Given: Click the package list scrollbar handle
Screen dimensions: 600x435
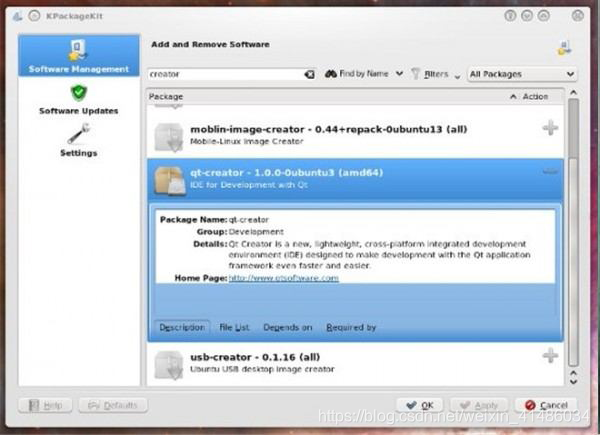Looking at the screenshot, I should coord(573,128).
